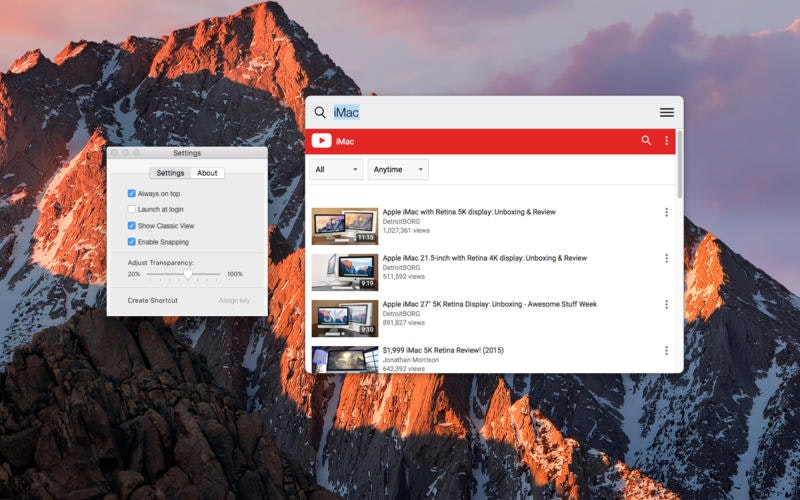800x500 pixels.
Task: Click the Jonathan Morrison channel name
Action: pyautogui.click(x=411, y=360)
